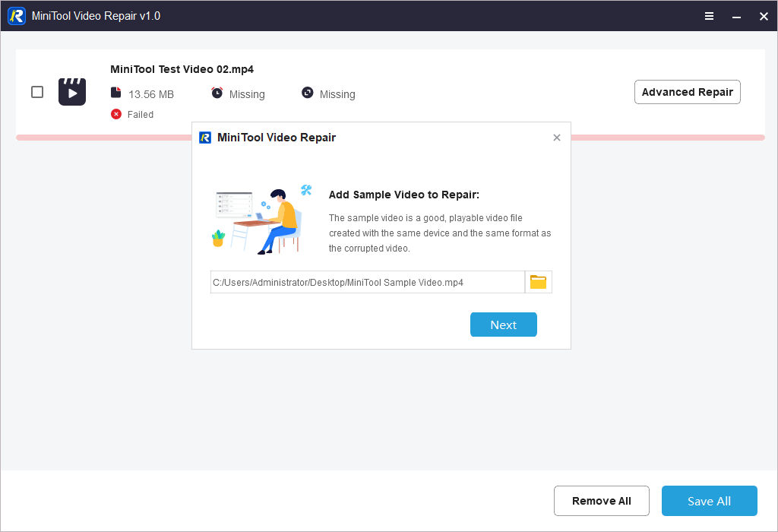Focus the sample video path field

pyautogui.click(x=367, y=282)
